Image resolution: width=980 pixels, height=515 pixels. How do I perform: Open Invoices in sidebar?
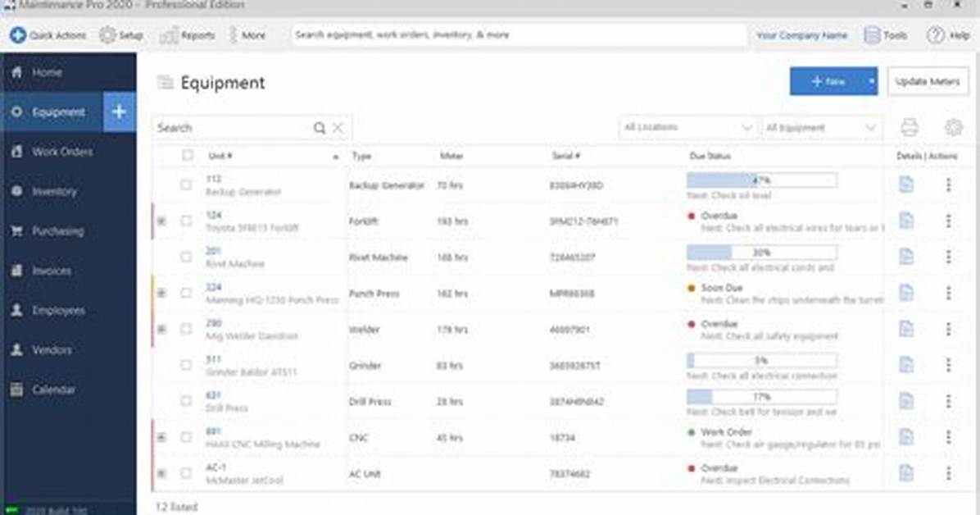[68, 271]
